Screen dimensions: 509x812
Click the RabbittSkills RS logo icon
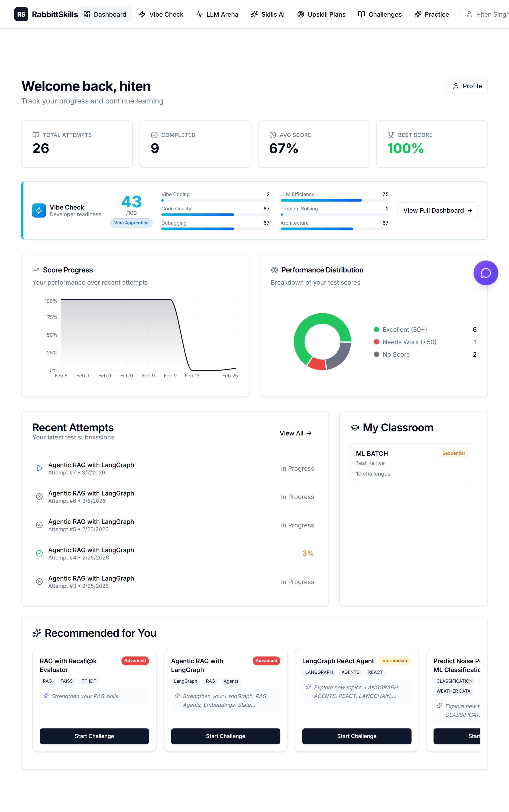click(x=21, y=14)
